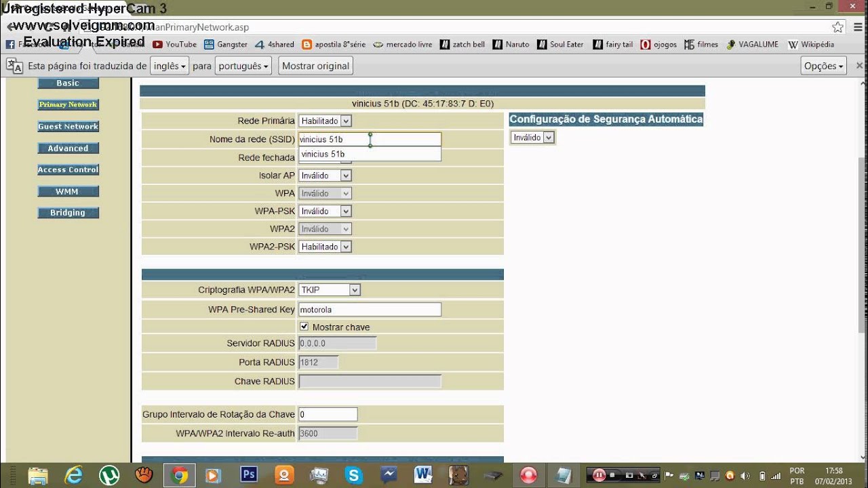The width and height of the screenshot is (868, 488).
Task: Open the Soul Eater bookmark
Action: 560,45
